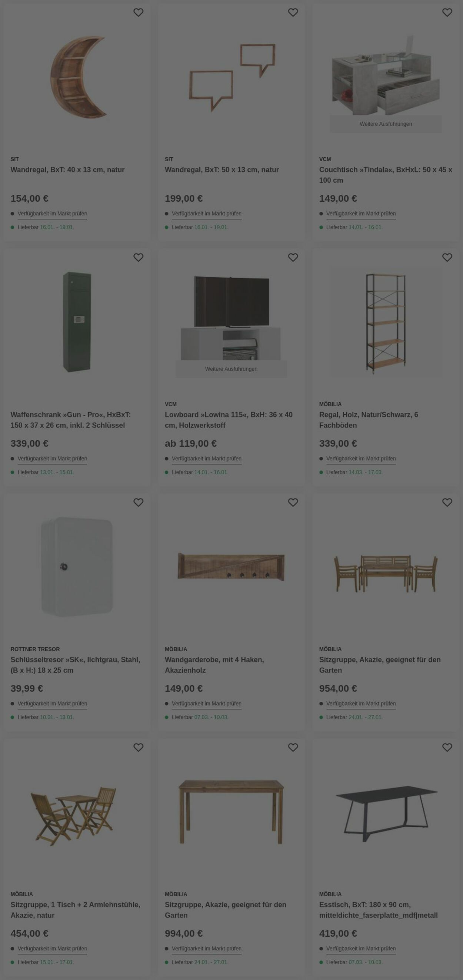Screen dimensions: 463x980
Task: Heart the Esstisch 180 x 90 cm
Action: (447, 748)
